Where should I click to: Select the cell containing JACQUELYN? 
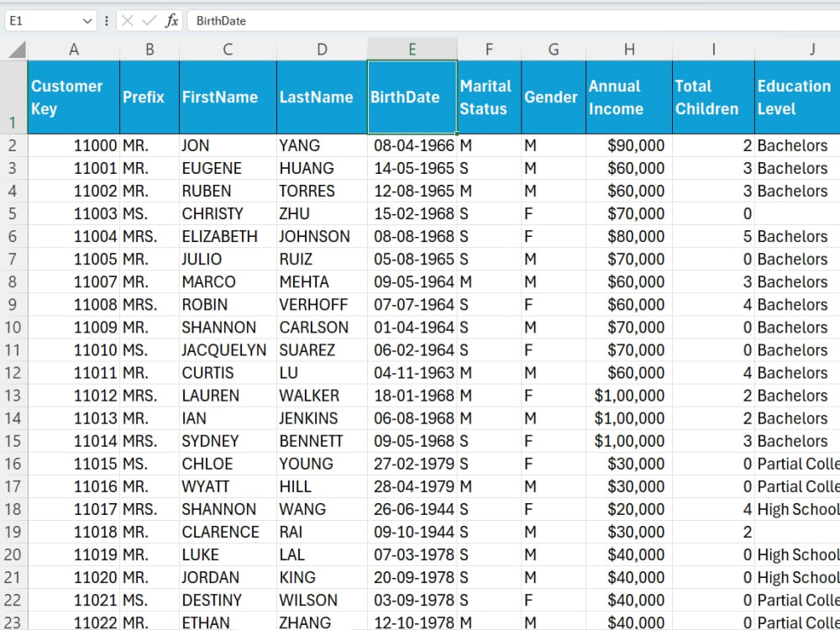point(228,349)
